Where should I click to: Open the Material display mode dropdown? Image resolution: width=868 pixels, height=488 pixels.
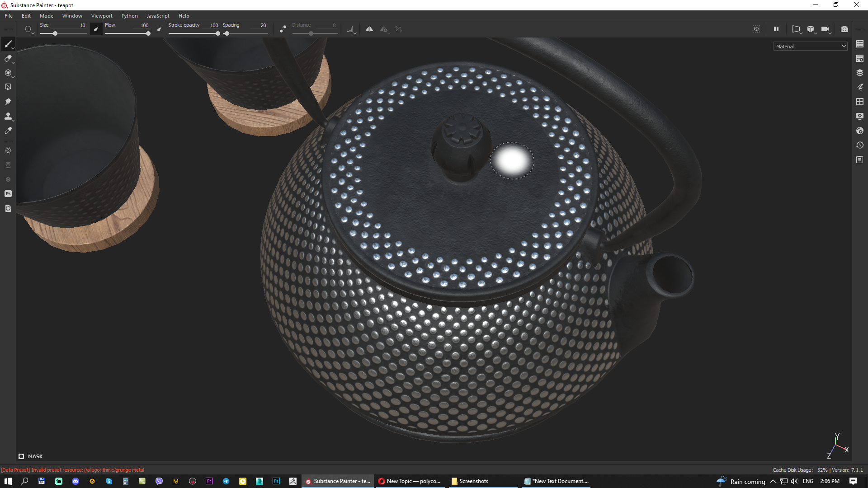(810, 46)
